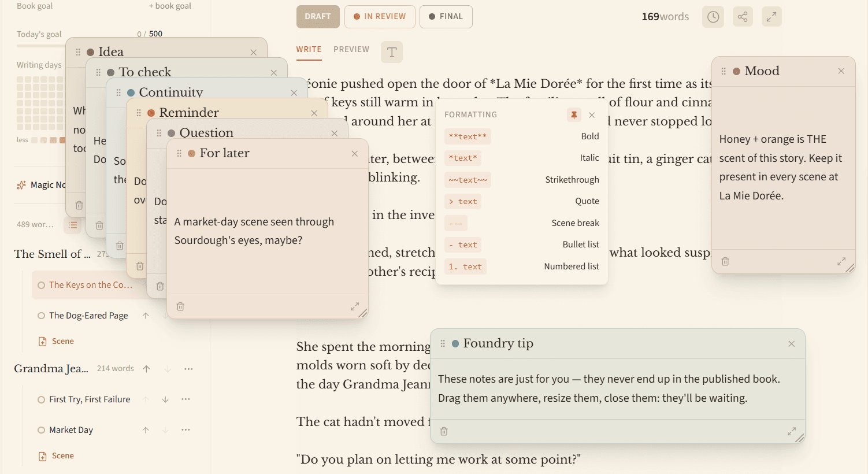Screen dimensions: 868x474
Task: Switch to the WRITE tab
Action: coord(309,50)
